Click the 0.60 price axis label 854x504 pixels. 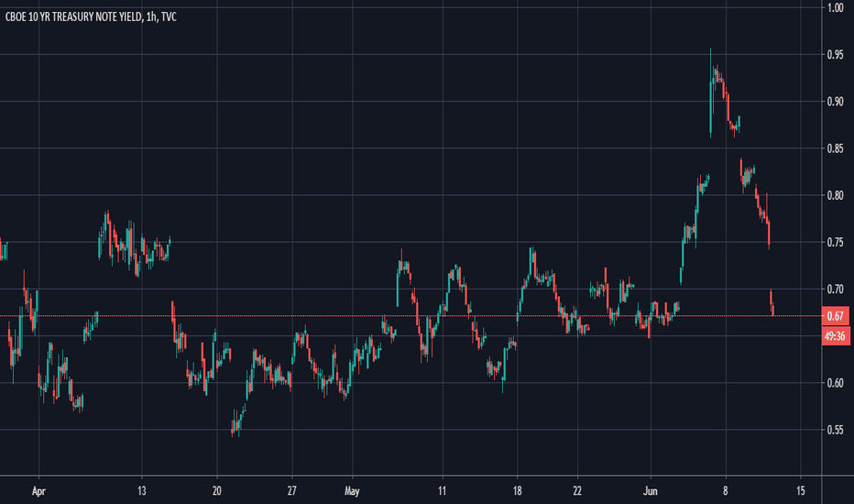pyautogui.click(x=836, y=383)
